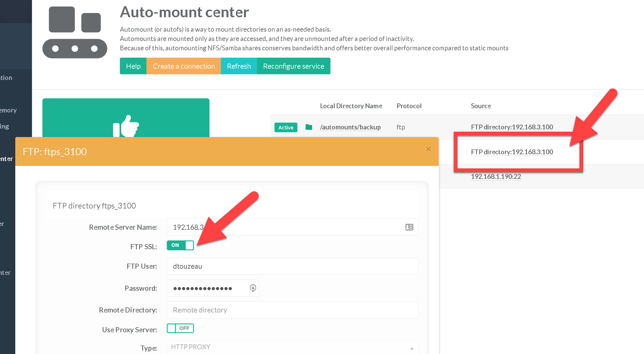The image size is (644, 354).
Task: Refresh the automount list
Action: [239, 66]
